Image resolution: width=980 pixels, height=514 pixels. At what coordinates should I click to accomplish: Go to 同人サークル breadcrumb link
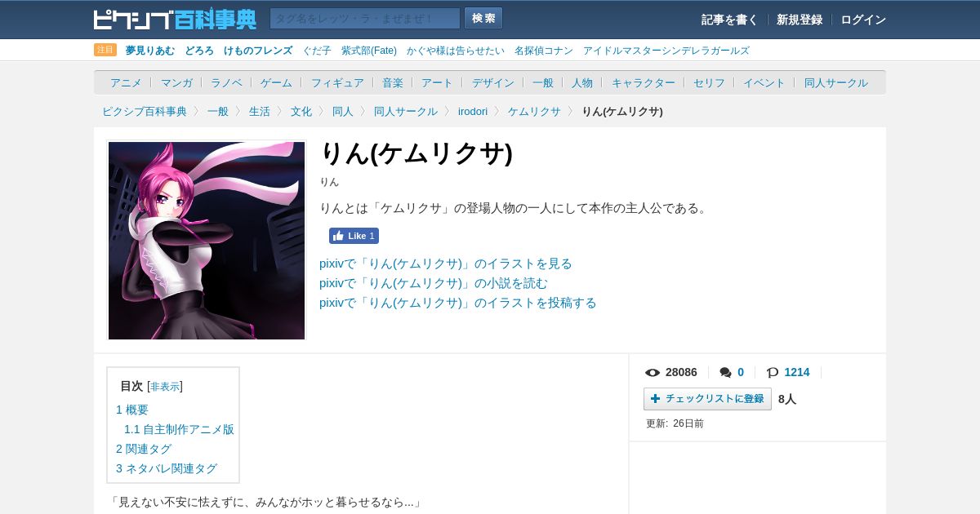pos(406,111)
